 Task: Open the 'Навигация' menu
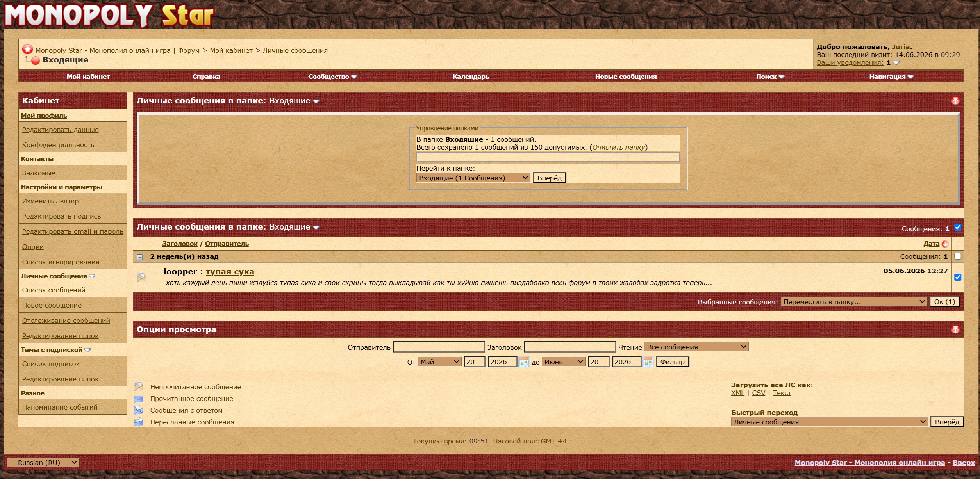pyautogui.click(x=891, y=77)
